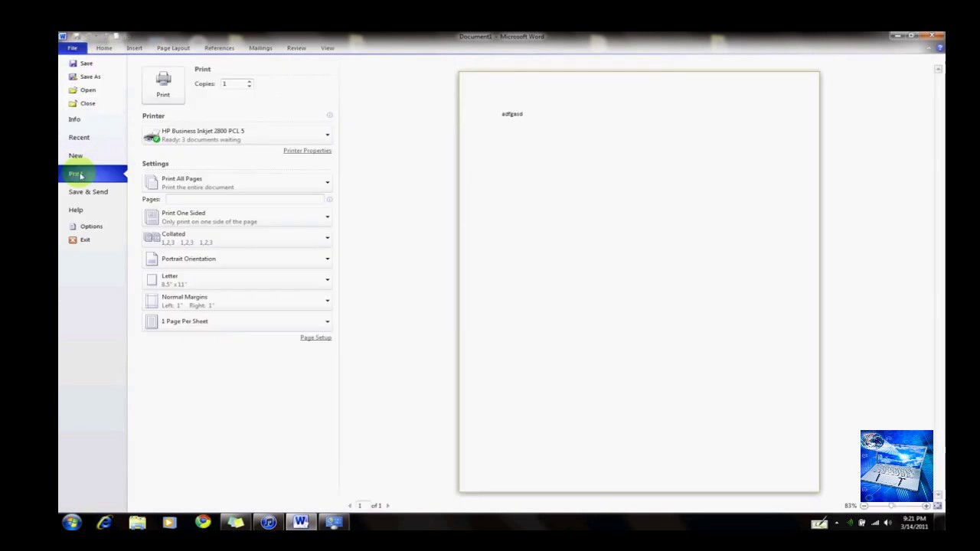
Task: Open the References tab
Action: click(x=219, y=48)
